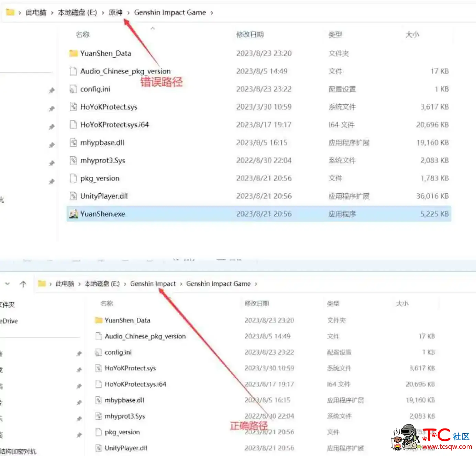
Task: Click 2022/8/30 22:04 date in 原神-path window
Action: (x=264, y=160)
